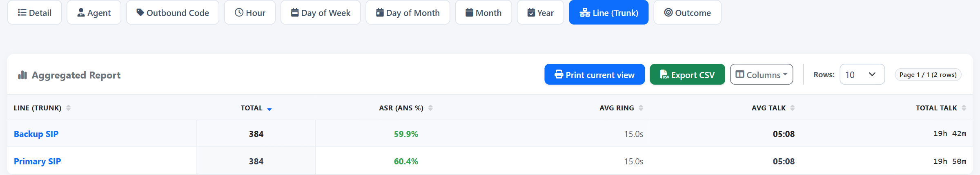Click the Aggregated Report bar chart icon

tap(22, 75)
